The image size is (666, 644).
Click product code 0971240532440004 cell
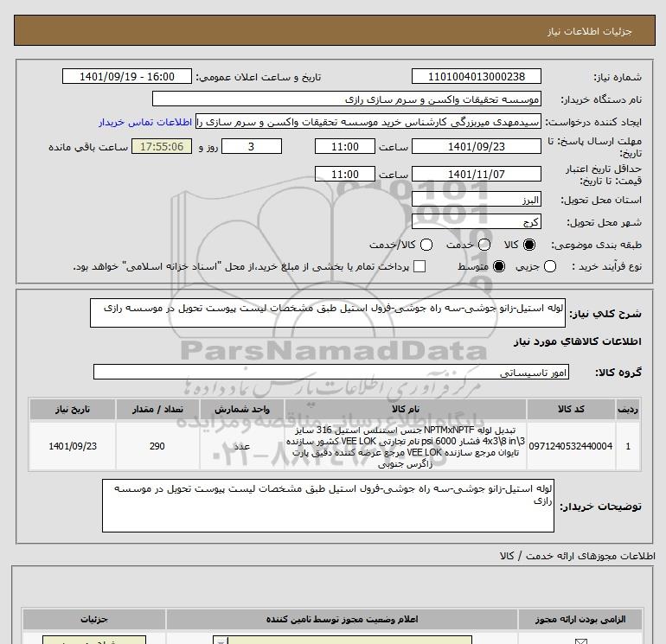coord(571,446)
